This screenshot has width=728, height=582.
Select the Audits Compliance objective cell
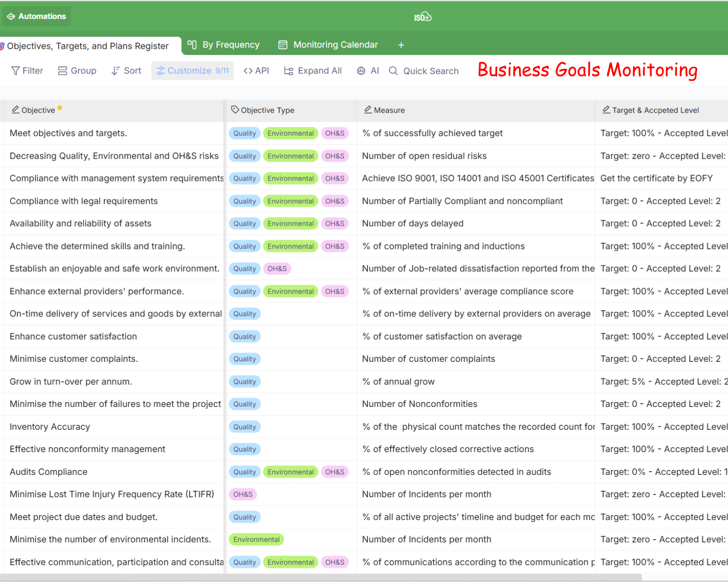48,472
